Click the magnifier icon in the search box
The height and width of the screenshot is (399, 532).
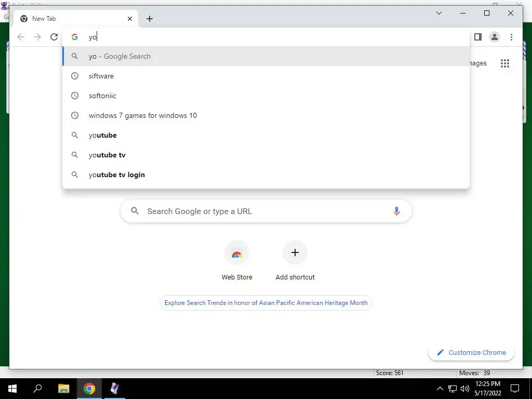[135, 211]
